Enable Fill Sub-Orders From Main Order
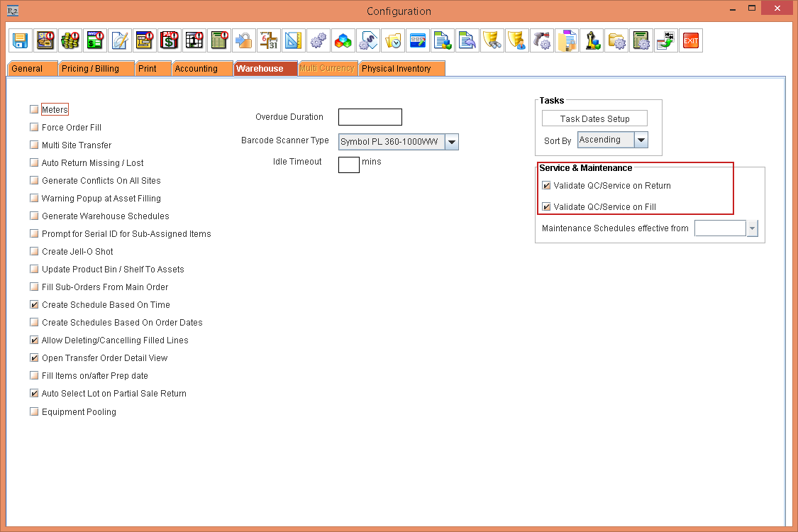This screenshot has height=532, width=798. pyautogui.click(x=34, y=287)
